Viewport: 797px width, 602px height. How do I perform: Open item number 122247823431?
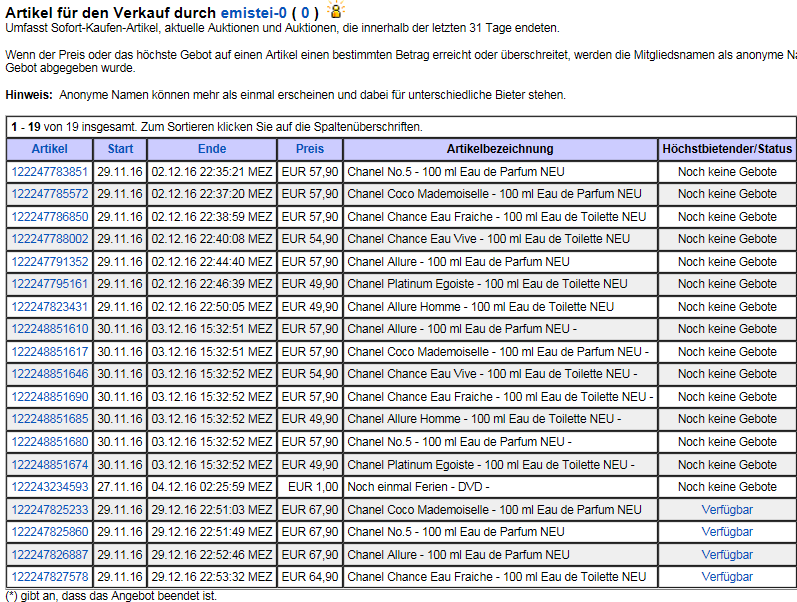50,307
